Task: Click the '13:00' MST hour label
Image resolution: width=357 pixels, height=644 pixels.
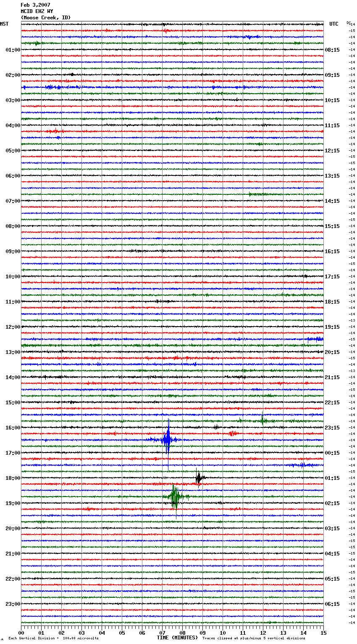Action: (13, 352)
